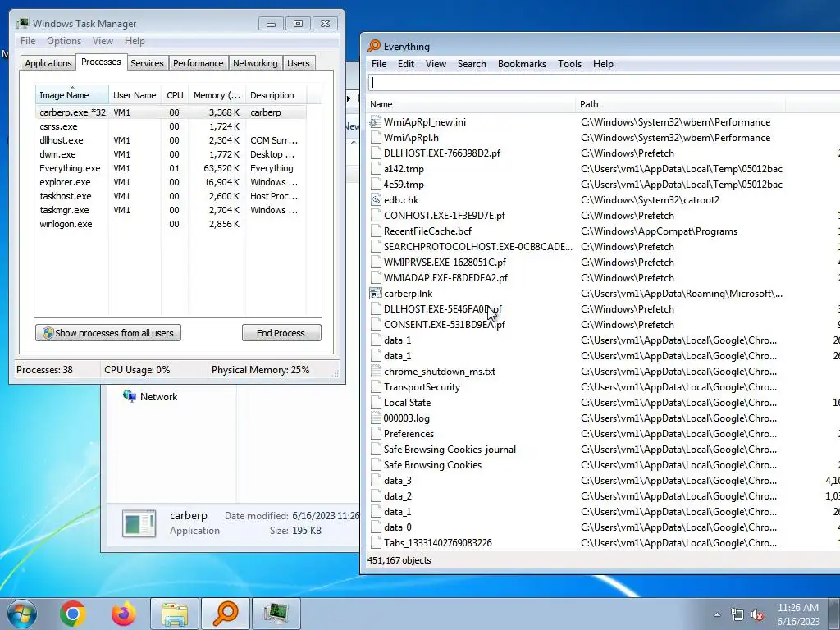Click the Task Manager title bar icon

pos(23,23)
